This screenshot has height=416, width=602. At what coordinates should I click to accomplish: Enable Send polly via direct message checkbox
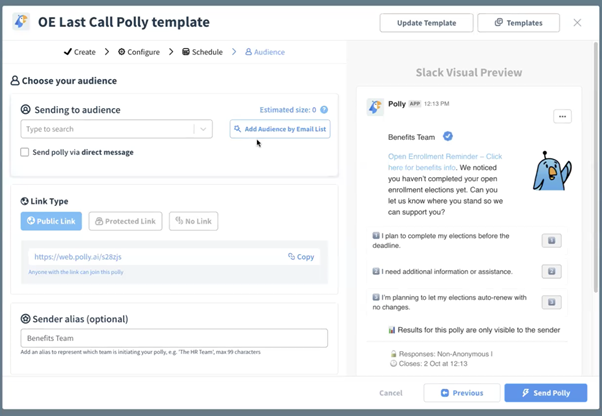(25, 152)
